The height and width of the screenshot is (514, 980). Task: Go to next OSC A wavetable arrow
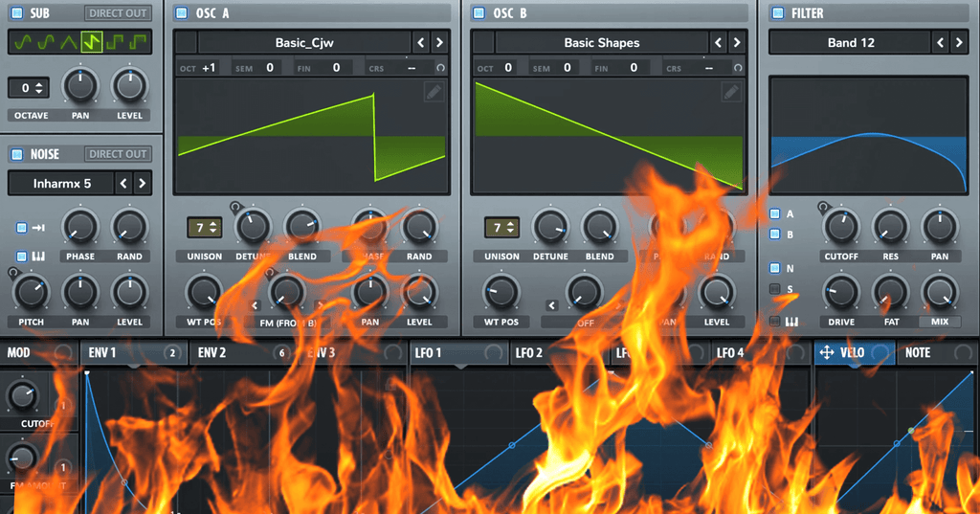438,42
